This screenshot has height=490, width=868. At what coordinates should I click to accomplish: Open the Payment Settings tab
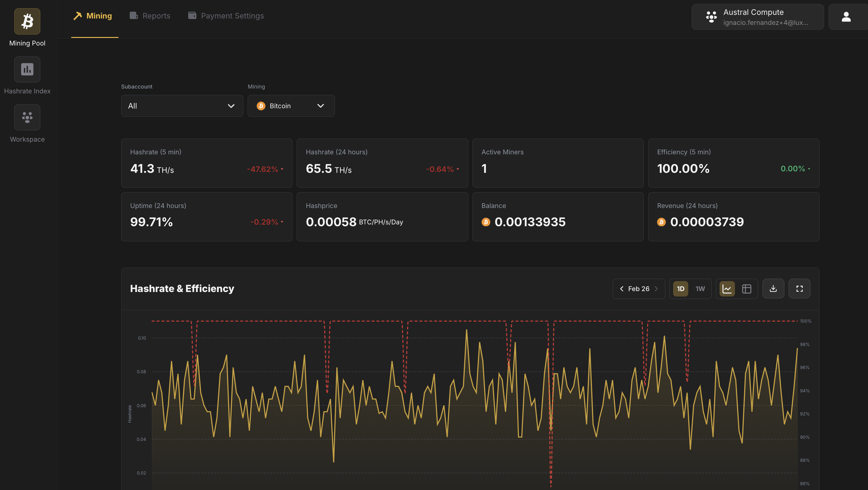[x=226, y=16]
